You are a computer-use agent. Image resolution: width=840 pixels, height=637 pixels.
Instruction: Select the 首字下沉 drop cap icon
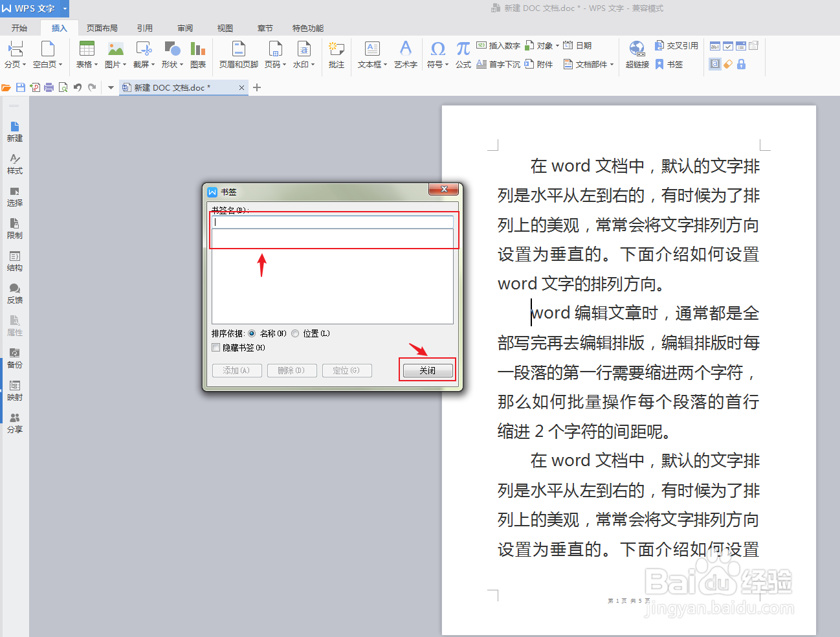[x=498, y=63]
